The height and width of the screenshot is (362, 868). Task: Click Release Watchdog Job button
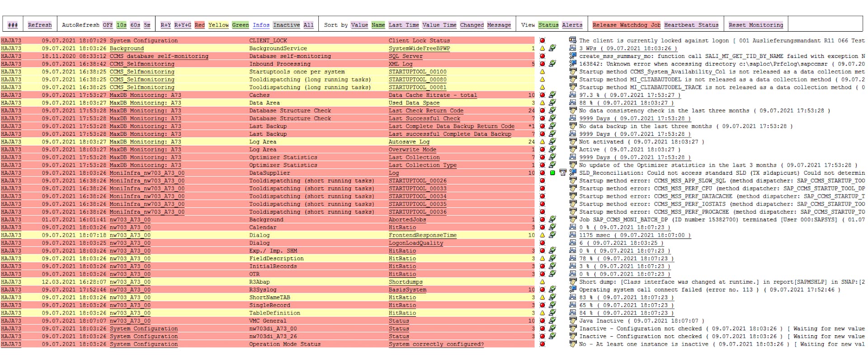(626, 25)
